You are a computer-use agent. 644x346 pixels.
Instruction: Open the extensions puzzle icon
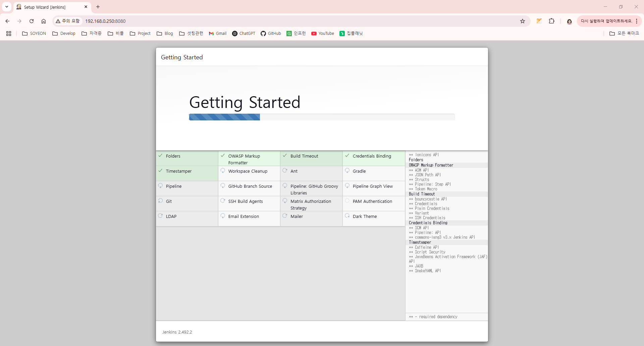pos(551,21)
